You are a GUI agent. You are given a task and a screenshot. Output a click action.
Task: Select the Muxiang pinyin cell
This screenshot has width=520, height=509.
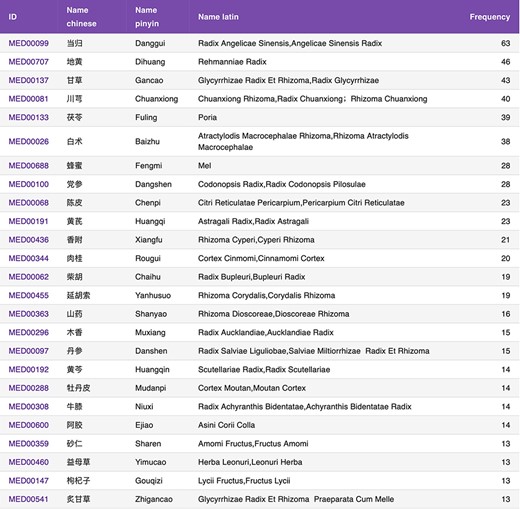pyautogui.click(x=150, y=333)
